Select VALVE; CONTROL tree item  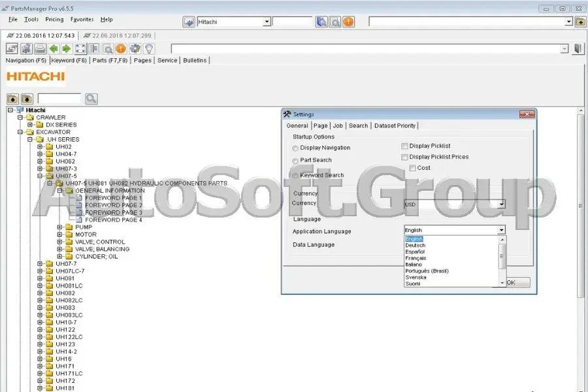100,242
